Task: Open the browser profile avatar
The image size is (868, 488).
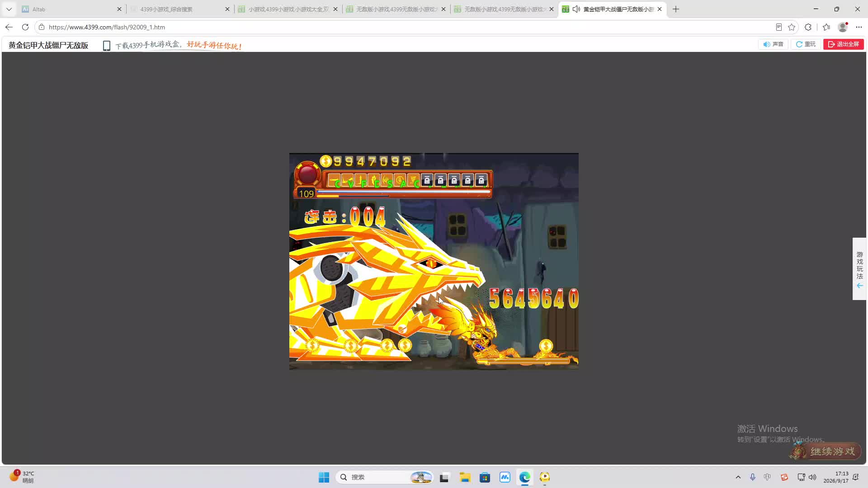Action: click(x=843, y=27)
